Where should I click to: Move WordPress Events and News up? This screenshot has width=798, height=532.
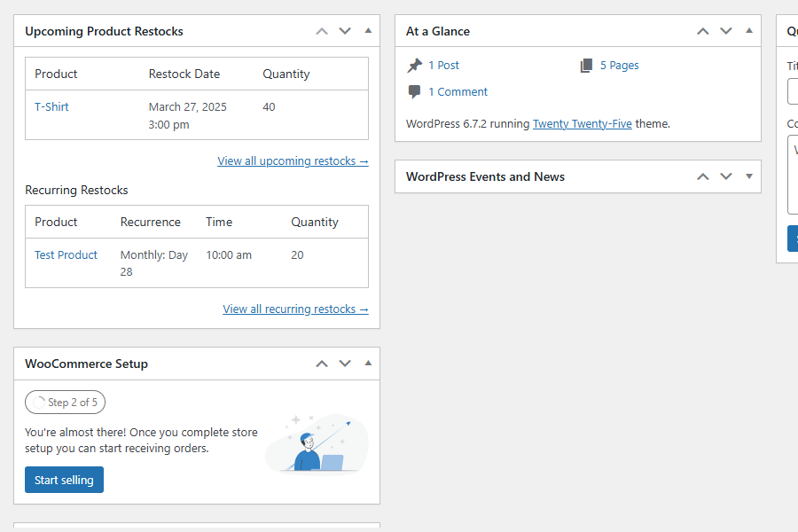click(703, 176)
